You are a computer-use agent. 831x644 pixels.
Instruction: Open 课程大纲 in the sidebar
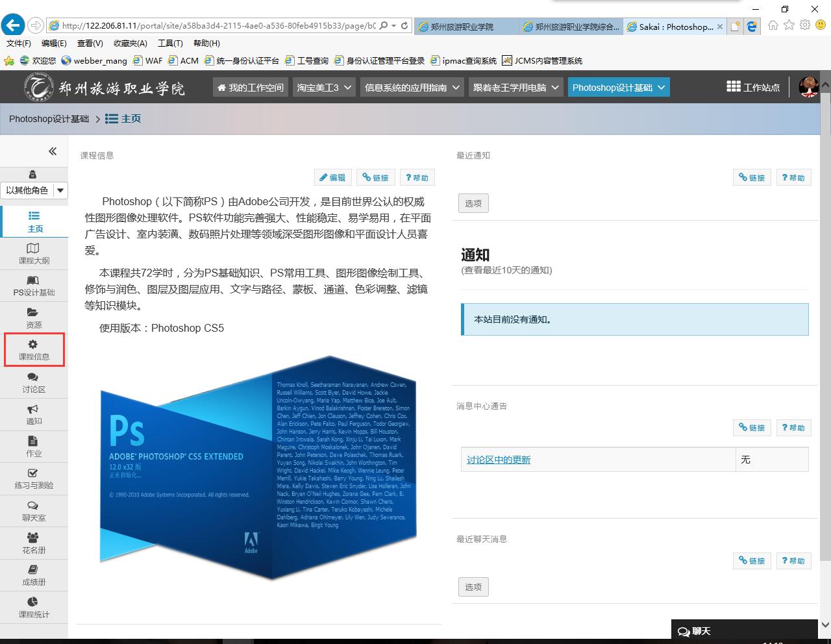pyautogui.click(x=34, y=254)
